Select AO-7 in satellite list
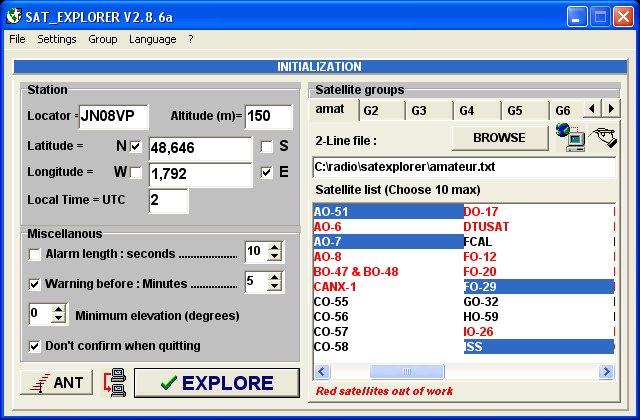Screen dimensions: 640x420 tap(389, 242)
